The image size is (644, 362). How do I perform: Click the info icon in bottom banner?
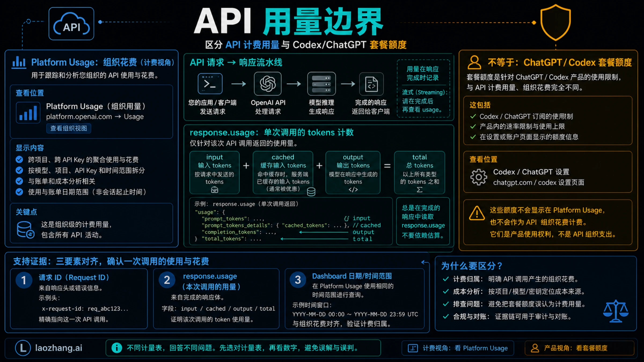(x=117, y=348)
